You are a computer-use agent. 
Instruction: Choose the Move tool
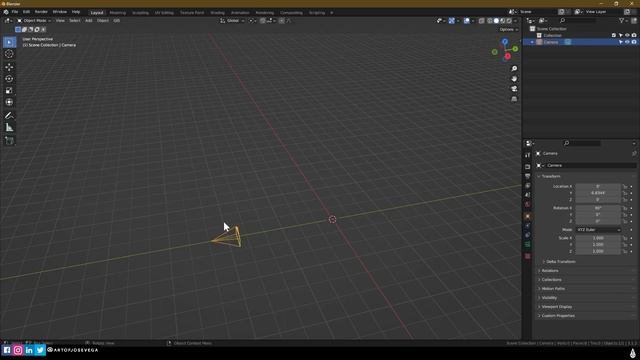click(x=9, y=67)
